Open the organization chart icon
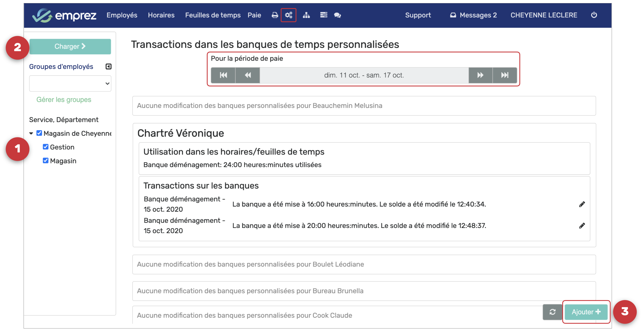 tap(306, 15)
